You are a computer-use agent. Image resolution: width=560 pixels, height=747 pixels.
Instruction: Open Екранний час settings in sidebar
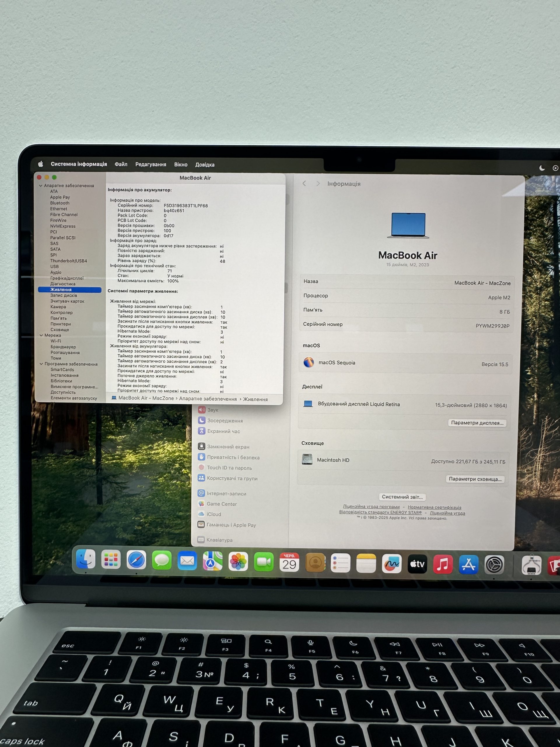219,431
